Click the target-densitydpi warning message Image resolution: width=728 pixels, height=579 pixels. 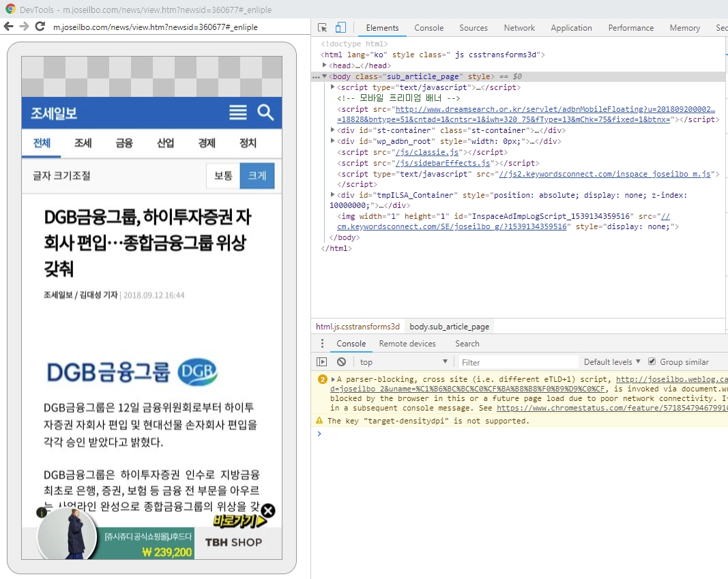[428, 421]
